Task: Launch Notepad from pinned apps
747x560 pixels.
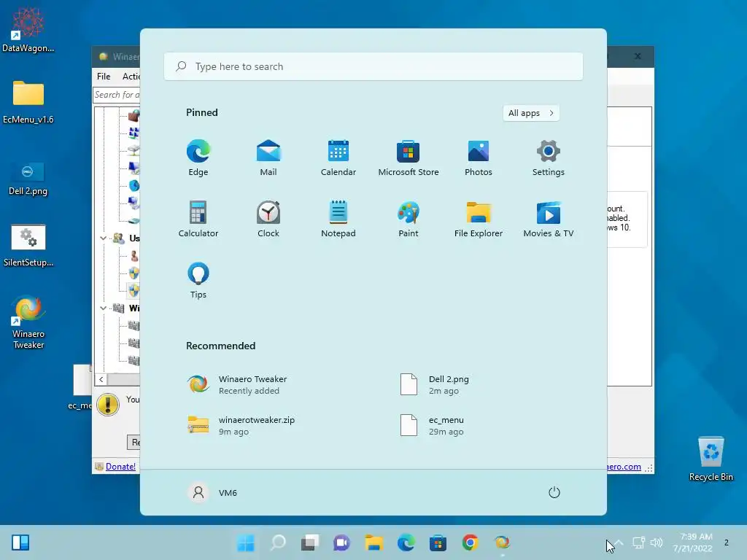Action: point(338,219)
